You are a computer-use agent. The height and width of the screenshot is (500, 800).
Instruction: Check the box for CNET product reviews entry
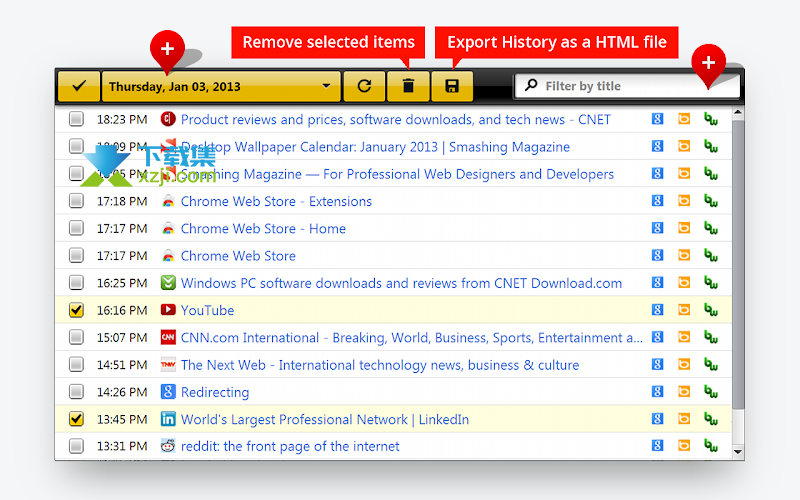click(x=76, y=119)
